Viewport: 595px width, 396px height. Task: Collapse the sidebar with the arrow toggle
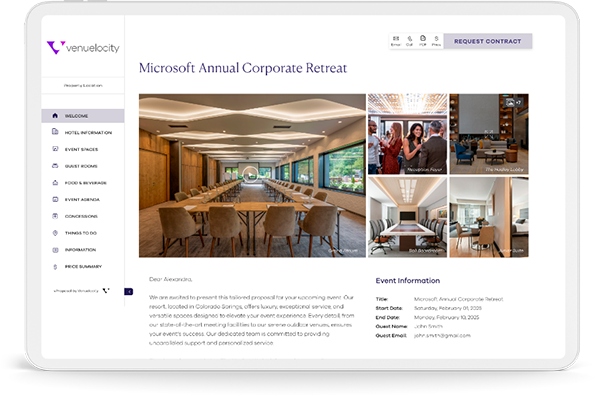click(x=129, y=291)
